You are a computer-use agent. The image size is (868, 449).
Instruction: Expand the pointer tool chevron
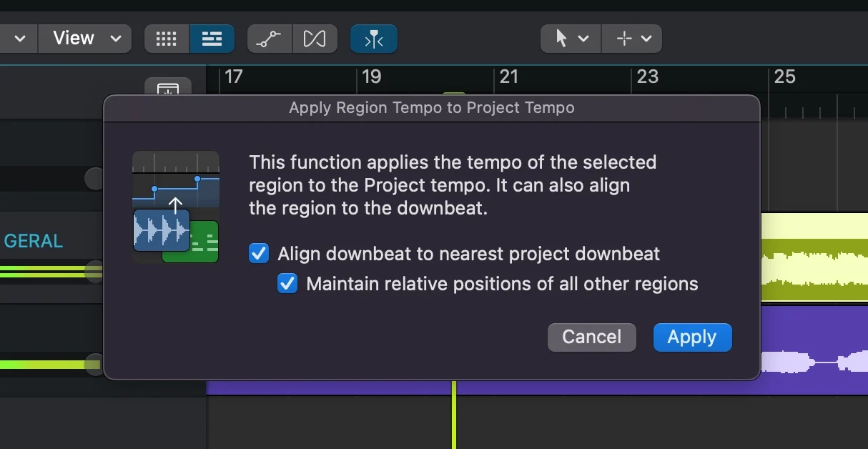point(583,39)
